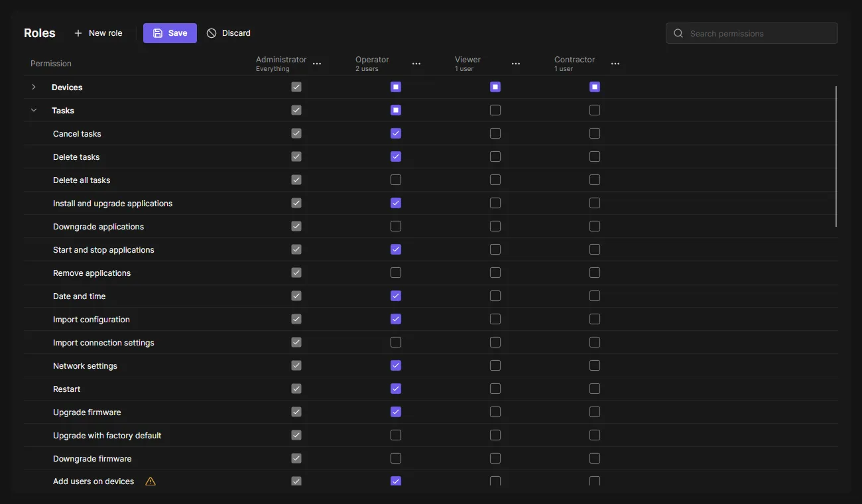Click the Remove applications permission label

[x=92, y=273]
